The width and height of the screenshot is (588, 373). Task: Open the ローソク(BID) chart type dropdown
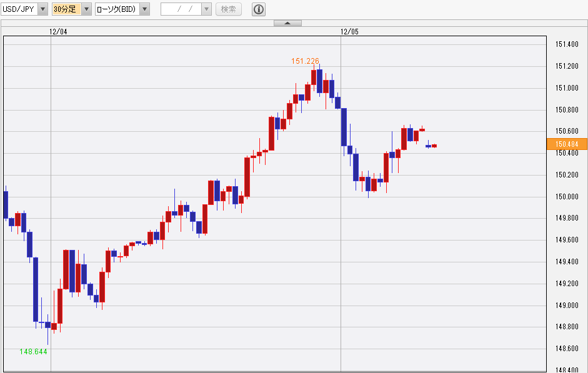pos(145,9)
